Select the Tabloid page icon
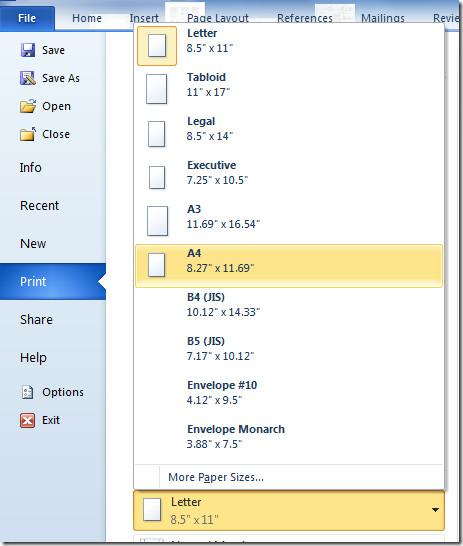The image size is (463, 546). click(x=157, y=89)
